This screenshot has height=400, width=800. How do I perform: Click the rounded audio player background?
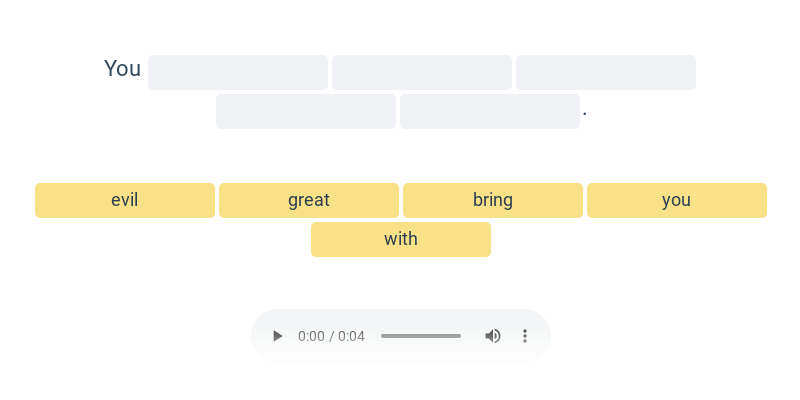[x=401, y=336]
